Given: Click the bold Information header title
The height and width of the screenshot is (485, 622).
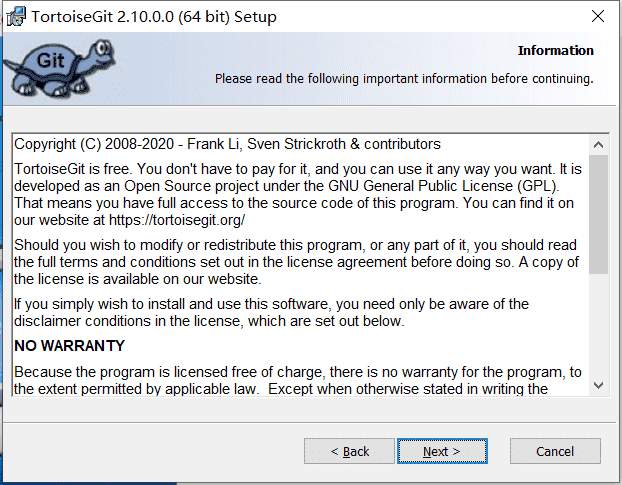Looking at the screenshot, I should tap(555, 51).
